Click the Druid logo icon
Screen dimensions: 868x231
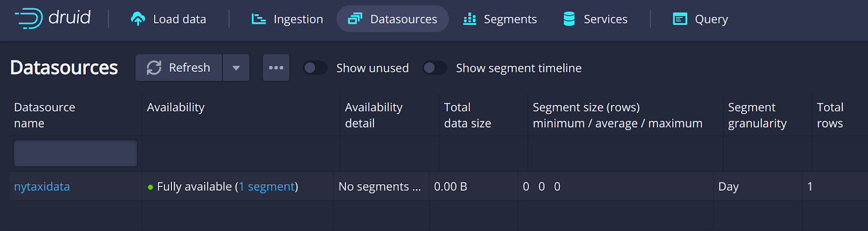coord(29,18)
